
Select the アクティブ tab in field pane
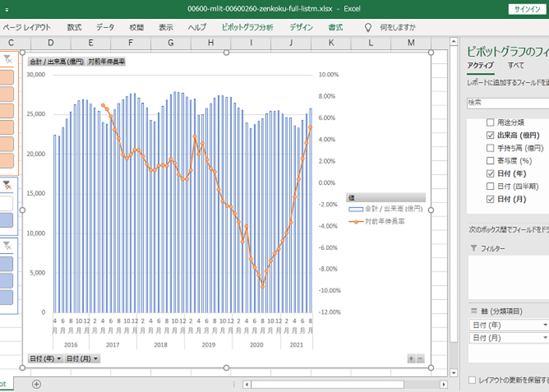coord(480,65)
